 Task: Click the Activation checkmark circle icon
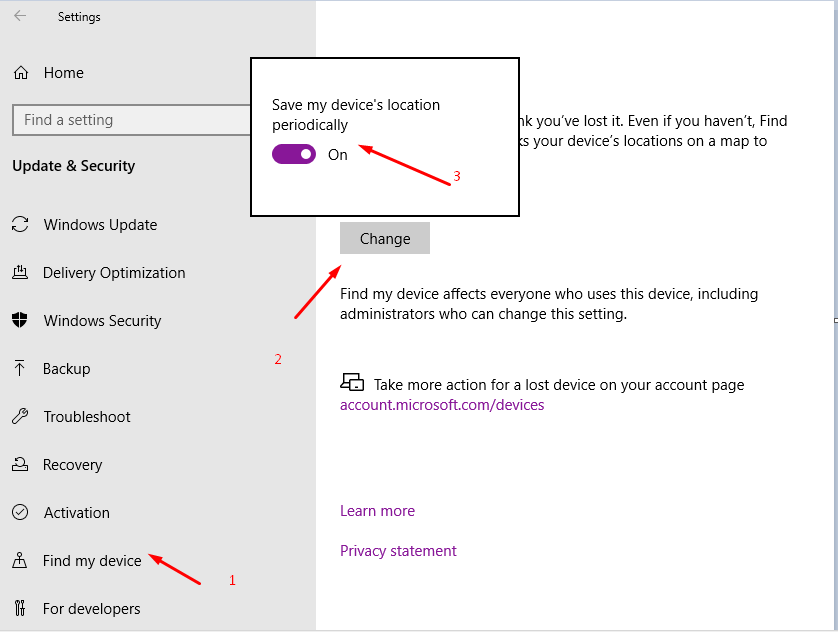click(20, 512)
